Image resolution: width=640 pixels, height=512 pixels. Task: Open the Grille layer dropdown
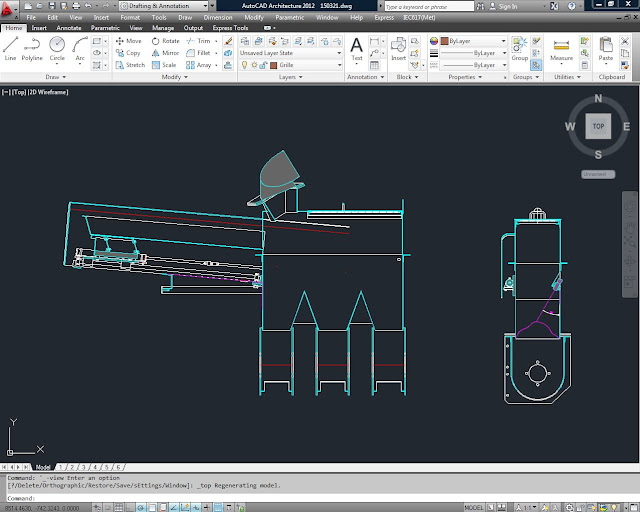[300, 65]
